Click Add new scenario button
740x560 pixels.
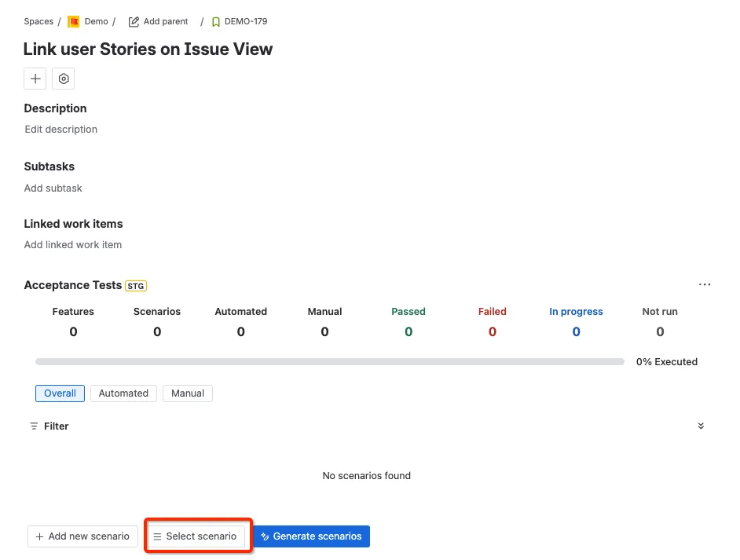coord(82,536)
